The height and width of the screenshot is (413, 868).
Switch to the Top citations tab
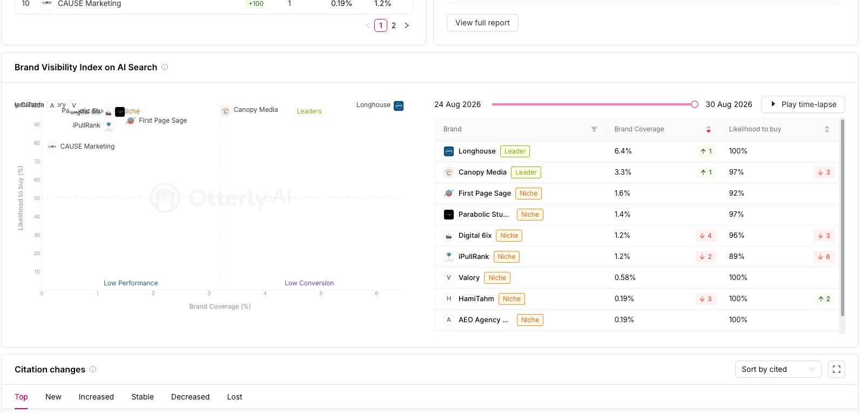tap(21, 397)
